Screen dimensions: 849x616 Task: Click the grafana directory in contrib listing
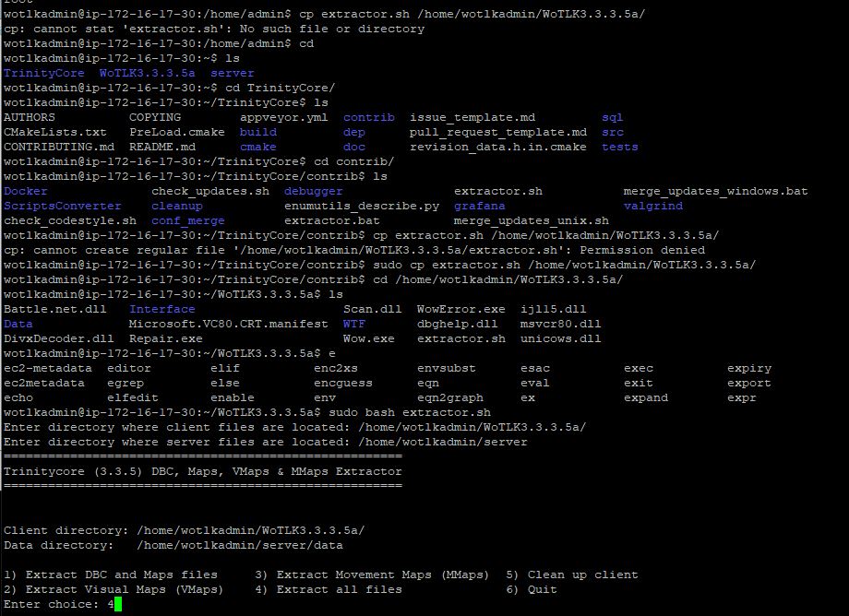click(479, 206)
